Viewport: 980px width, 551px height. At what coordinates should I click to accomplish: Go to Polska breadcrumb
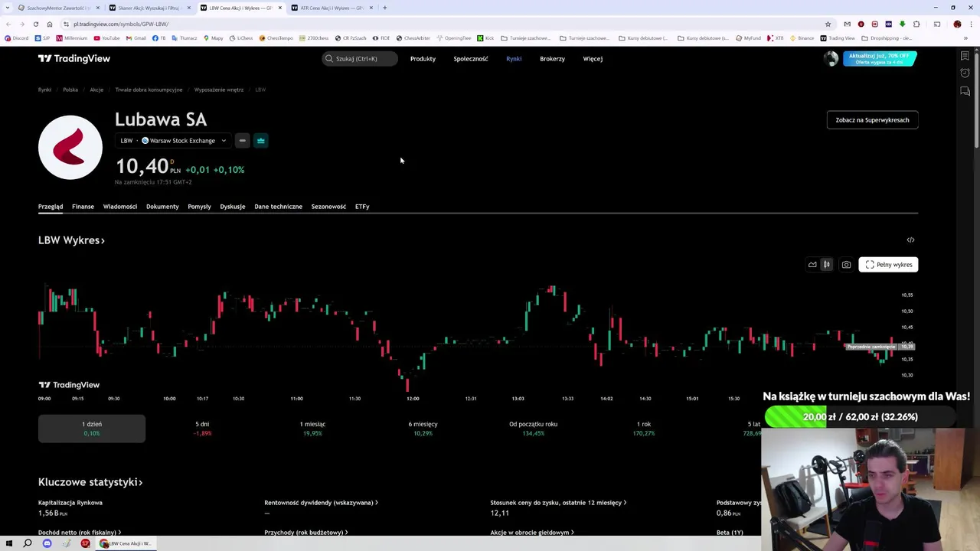click(x=70, y=90)
